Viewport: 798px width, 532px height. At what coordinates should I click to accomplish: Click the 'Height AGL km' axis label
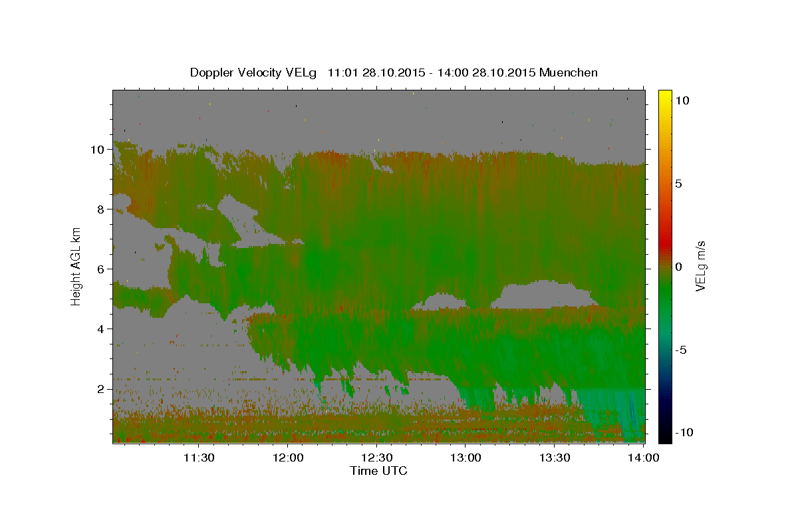[76, 267]
